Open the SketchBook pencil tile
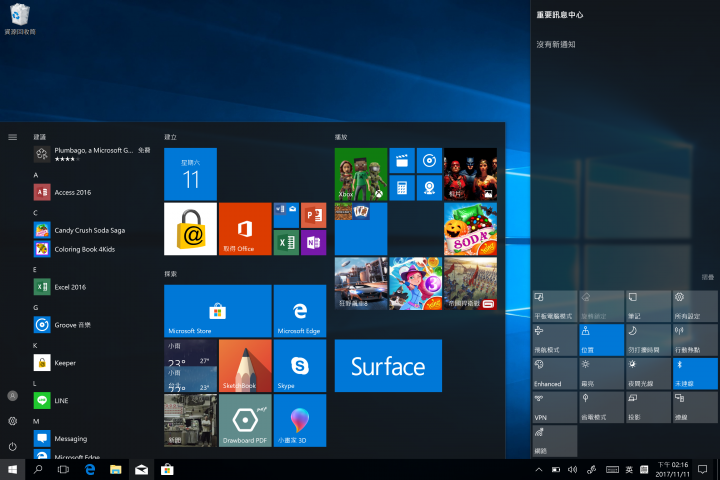Image resolution: width=720 pixels, height=480 pixels. coord(245,366)
